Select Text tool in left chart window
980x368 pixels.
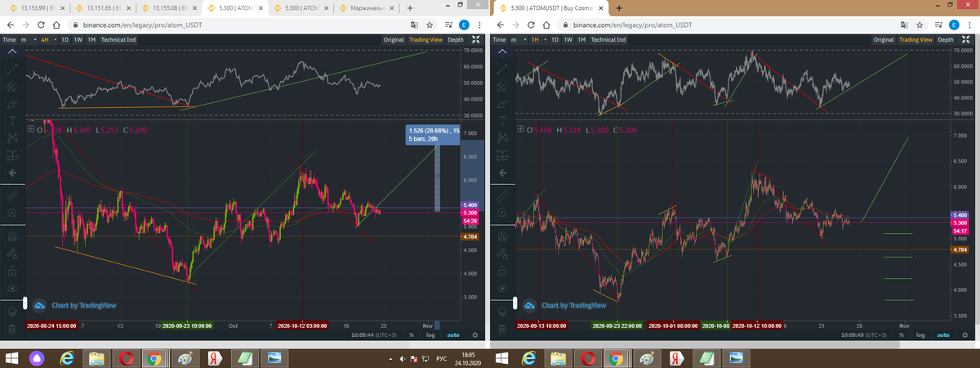coord(11,121)
